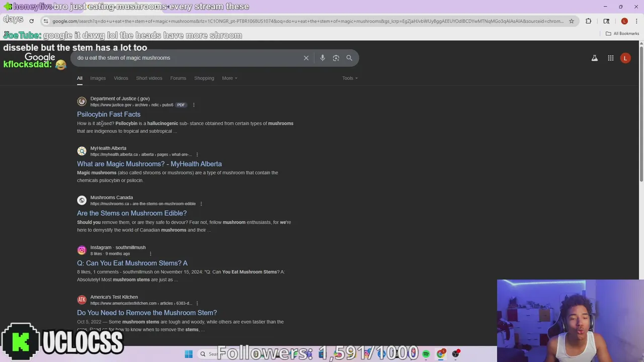Open more options for America's Test Kitchen result
Viewport: 644px width, 362px height.
[197, 303]
